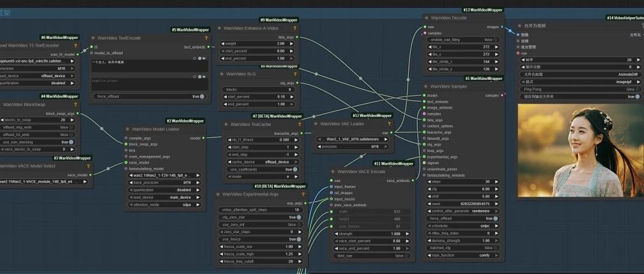Click #14 VideoHelperSuite badge
The height and width of the screenshot is (274, 644).
point(625,18)
